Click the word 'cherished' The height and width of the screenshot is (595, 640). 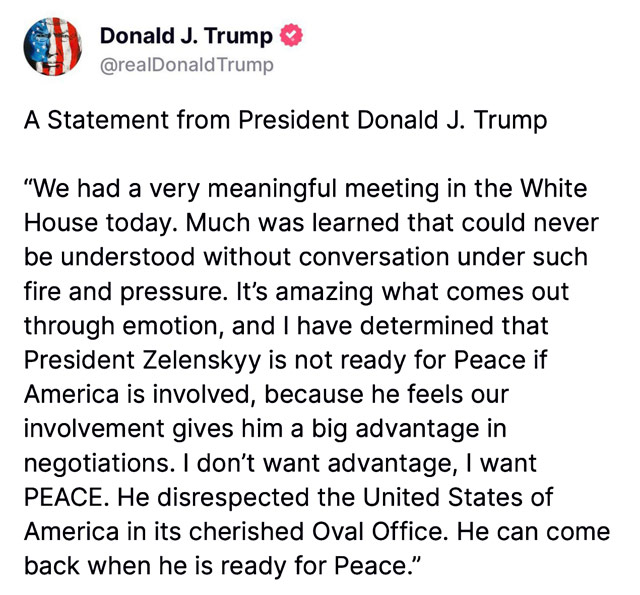[247, 532]
